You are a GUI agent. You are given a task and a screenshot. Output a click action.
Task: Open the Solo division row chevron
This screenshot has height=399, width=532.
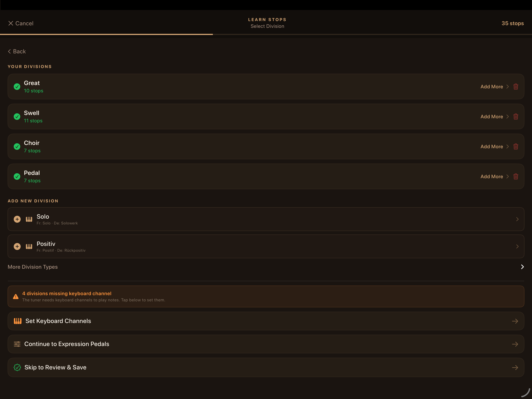point(517,219)
